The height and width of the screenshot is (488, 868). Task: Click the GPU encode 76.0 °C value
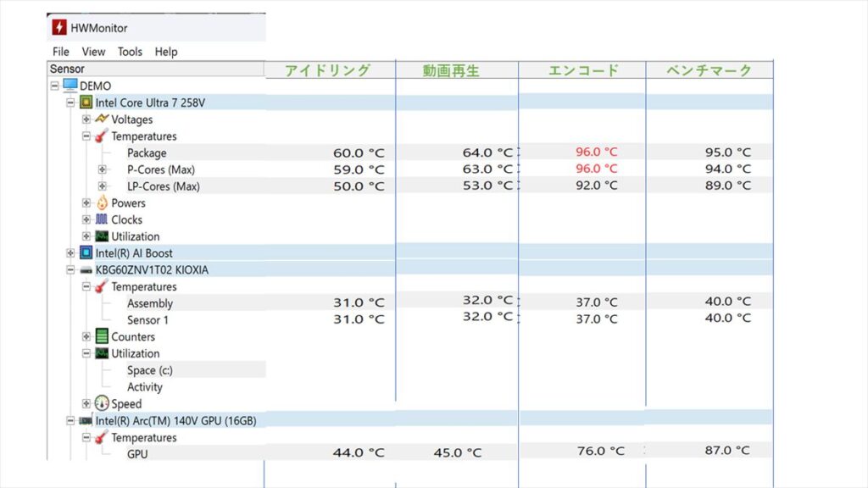601,451
